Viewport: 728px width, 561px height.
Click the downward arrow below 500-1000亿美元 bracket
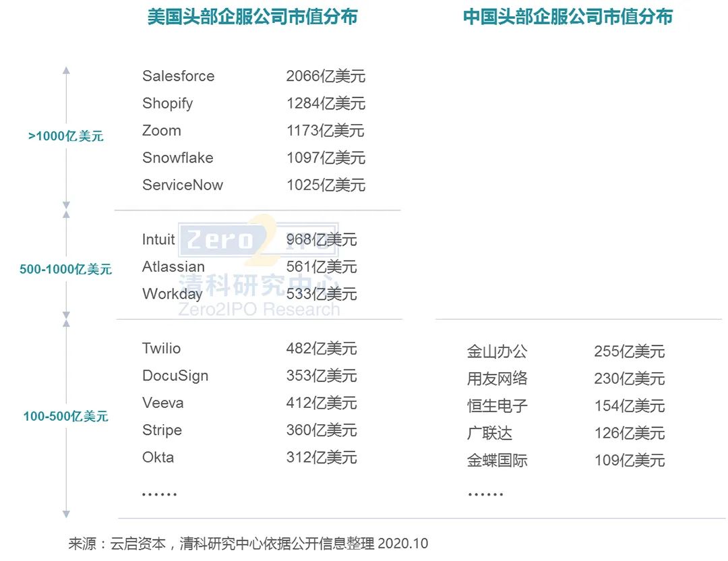coord(65,314)
